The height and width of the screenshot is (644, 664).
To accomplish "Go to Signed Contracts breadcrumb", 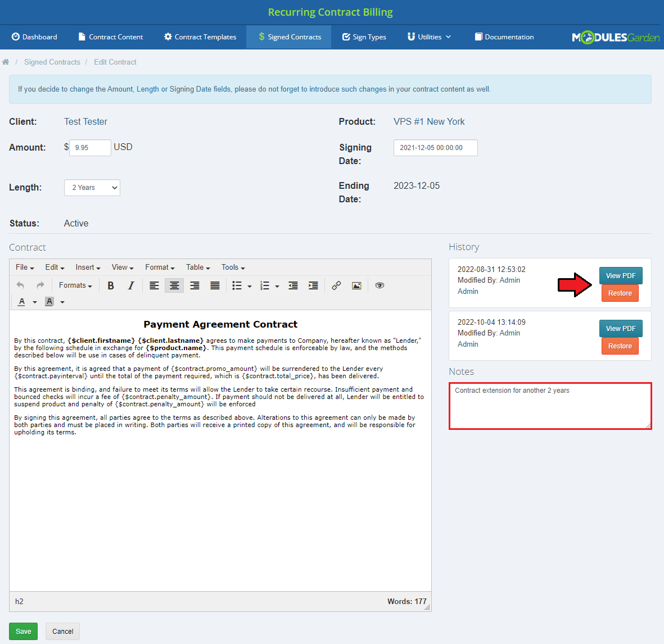I will [x=52, y=62].
